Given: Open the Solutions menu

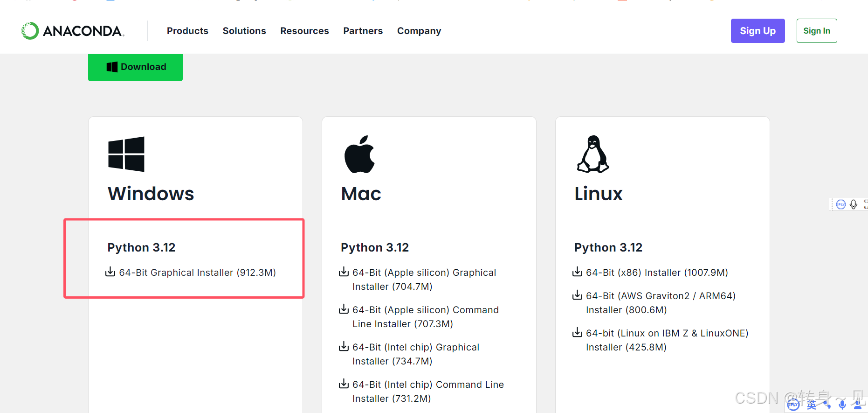Looking at the screenshot, I should (244, 31).
